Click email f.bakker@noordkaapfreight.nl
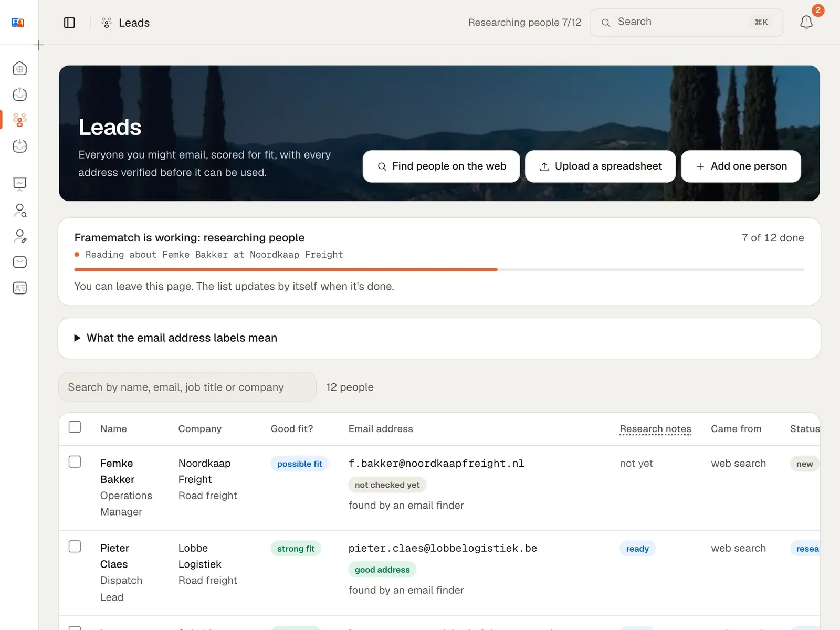Screen dimensions: 840x630 (436, 464)
